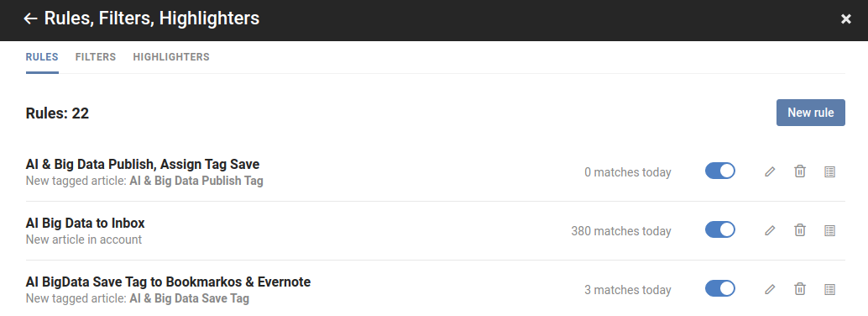Click the back arrow in header
The image size is (868, 316).
pyautogui.click(x=30, y=18)
